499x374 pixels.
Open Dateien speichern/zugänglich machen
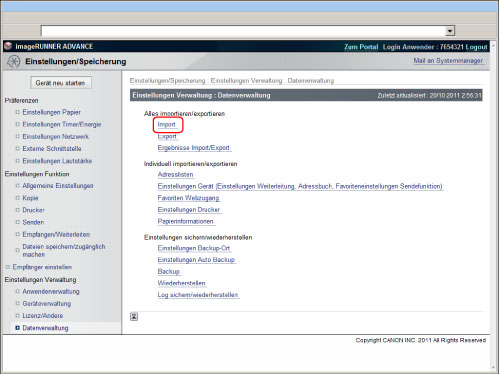click(64, 250)
